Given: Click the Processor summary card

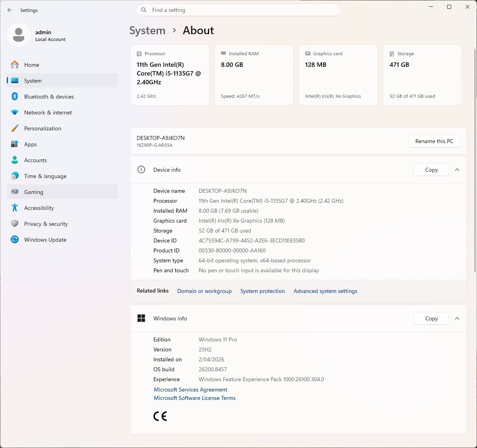Looking at the screenshot, I should coord(170,75).
